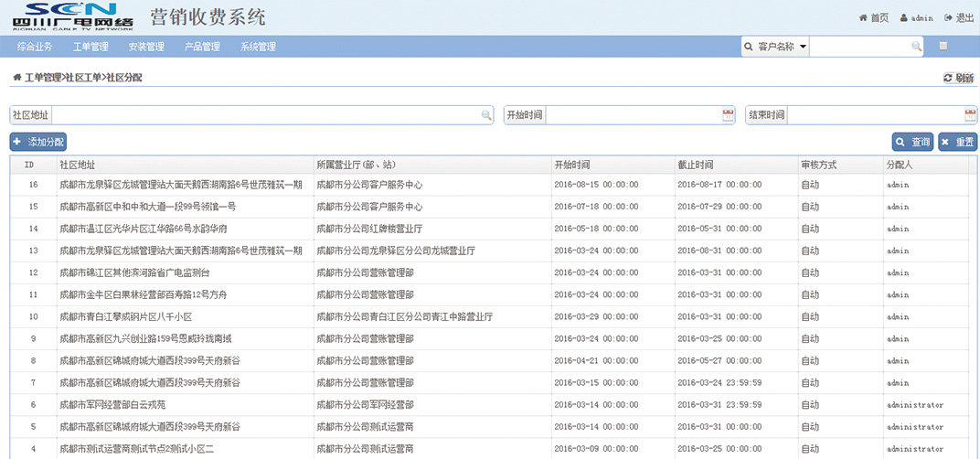The image size is (980, 459).
Task: Open the 结束时间 calendar picker icon
Action: 970,115
